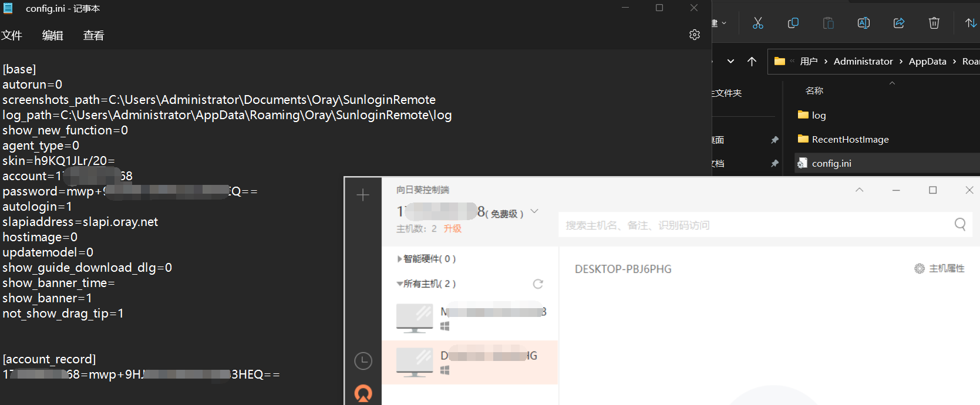
Task: Collapse the 所有主机(2) group
Action: 426,283
